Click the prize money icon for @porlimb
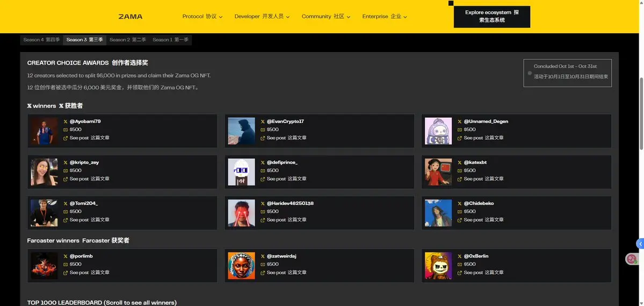This screenshot has width=644, height=306. [x=66, y=265]
